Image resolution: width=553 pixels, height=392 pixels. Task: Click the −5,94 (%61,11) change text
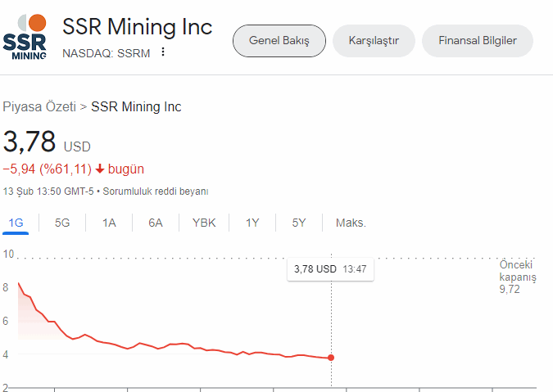click(48, 169)
